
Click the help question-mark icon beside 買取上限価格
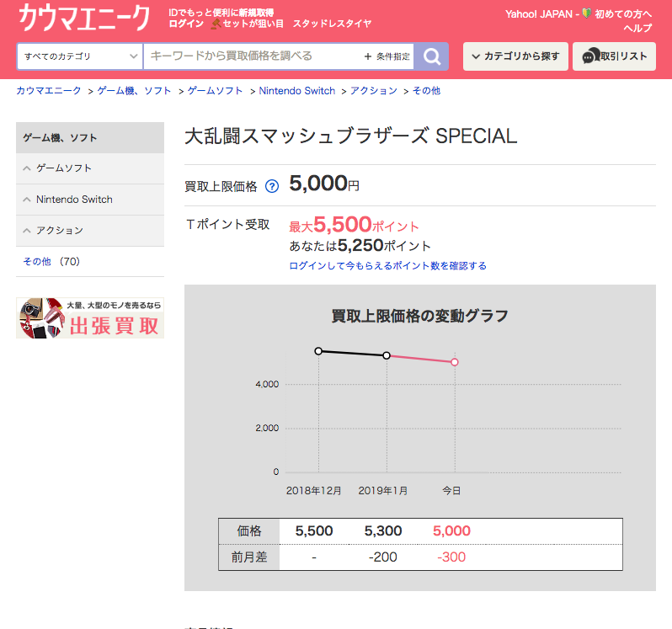click(272, 186)
